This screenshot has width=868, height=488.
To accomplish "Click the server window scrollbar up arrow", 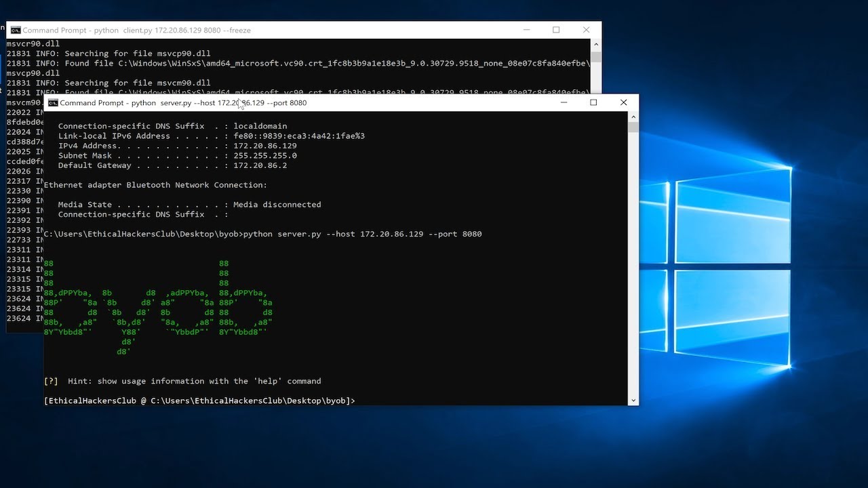I will point(633,117).
